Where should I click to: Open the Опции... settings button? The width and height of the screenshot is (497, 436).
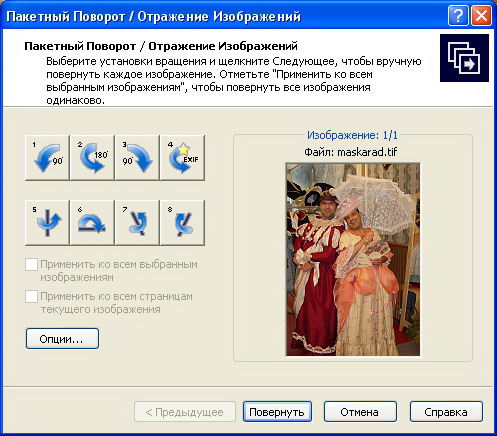tap(62, 339)
